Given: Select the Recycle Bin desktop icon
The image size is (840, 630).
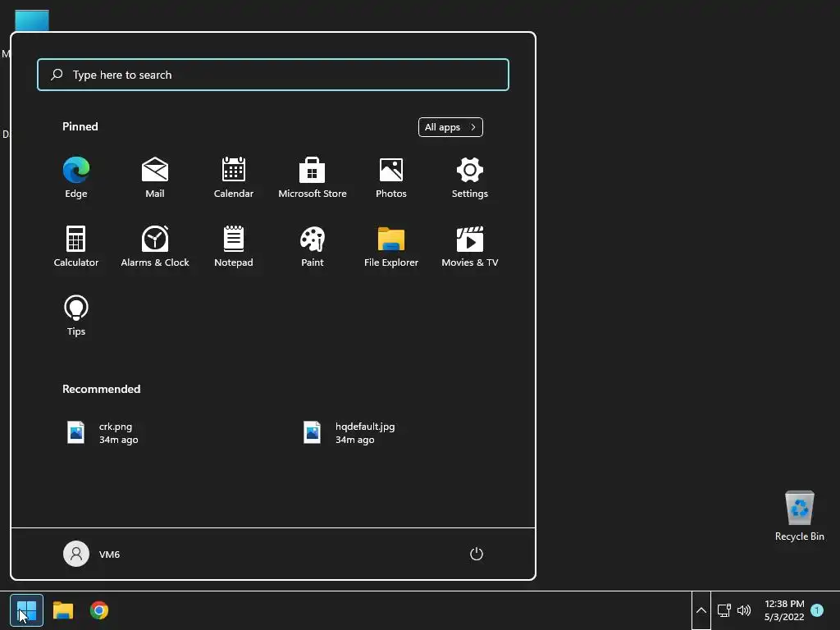Looking at the screenshot, I should (x=799, y=516).
